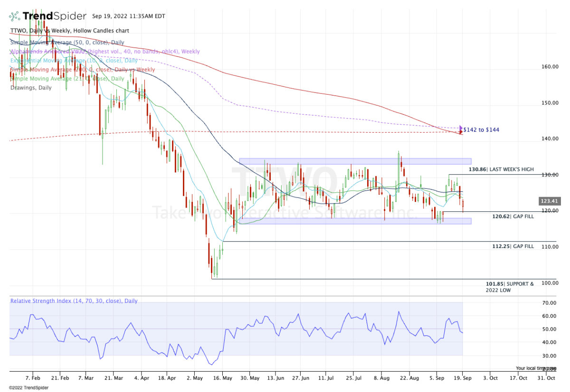Click the purple arrow marker beside $142 to $144

[460, 128]
